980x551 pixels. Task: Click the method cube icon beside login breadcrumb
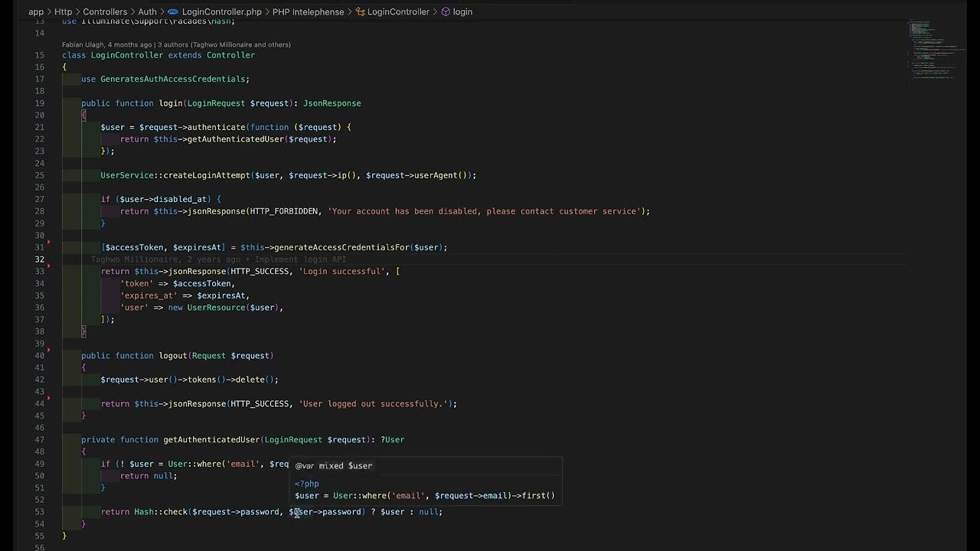(x=446, y=11)
